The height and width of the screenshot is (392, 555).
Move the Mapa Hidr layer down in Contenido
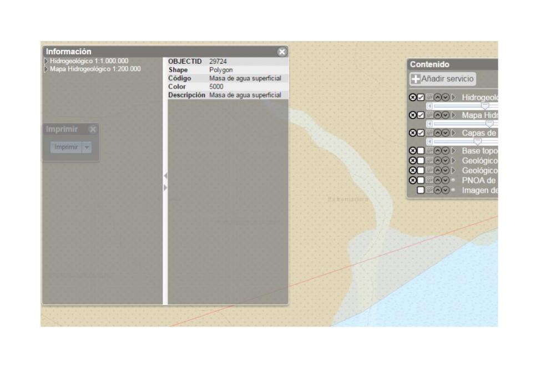tap(445, 115)
